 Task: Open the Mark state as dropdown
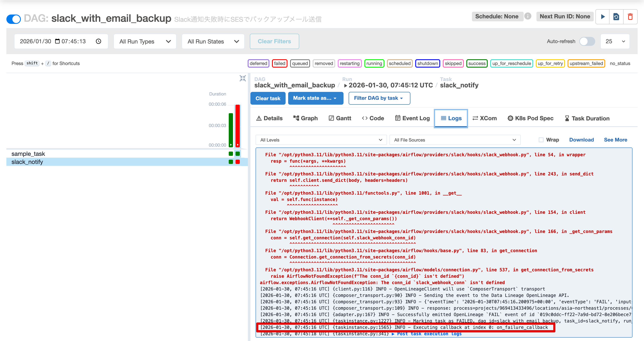pyautogui.click(x=315, y=98)
